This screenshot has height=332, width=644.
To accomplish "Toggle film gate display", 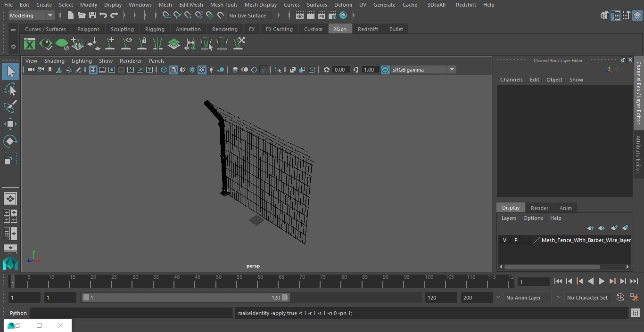I will tap(102, 70).
